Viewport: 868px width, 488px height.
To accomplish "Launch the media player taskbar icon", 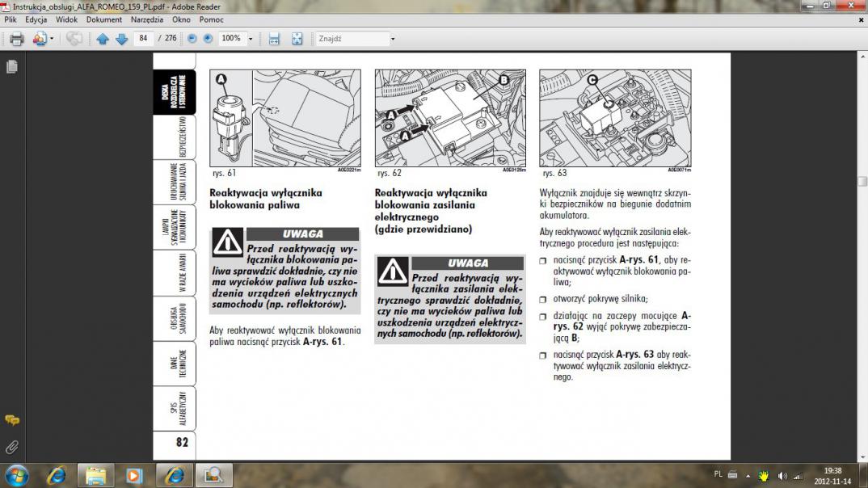I will click(134, 475).
